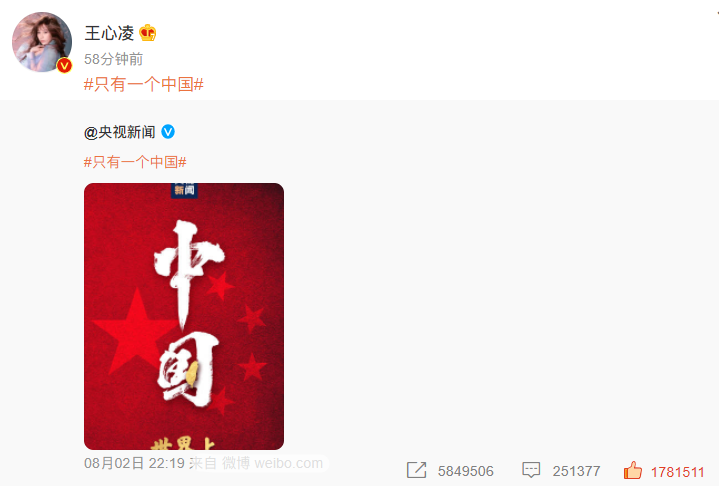
Task: Toggle the thumbs-up like icon
Action: [x=633, y=470]
